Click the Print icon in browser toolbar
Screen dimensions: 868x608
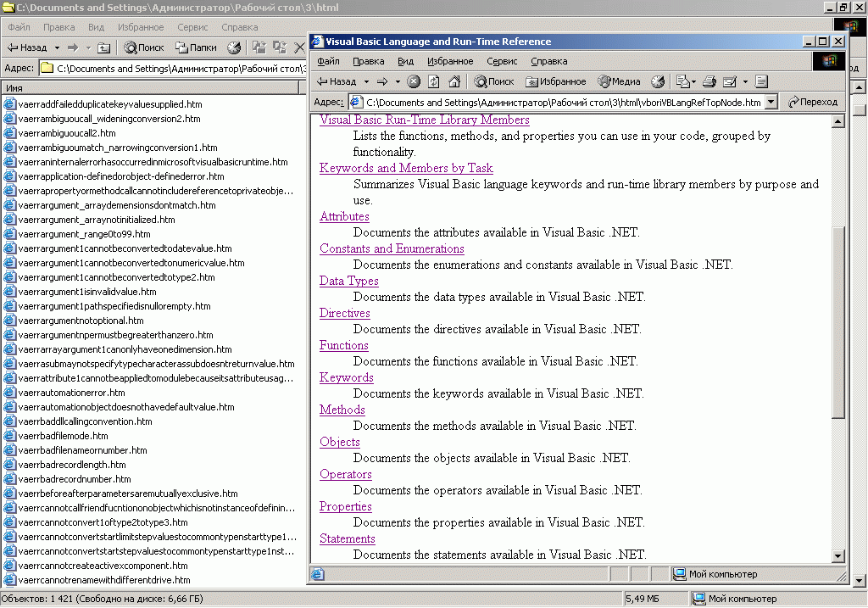[x=709, y=81]
